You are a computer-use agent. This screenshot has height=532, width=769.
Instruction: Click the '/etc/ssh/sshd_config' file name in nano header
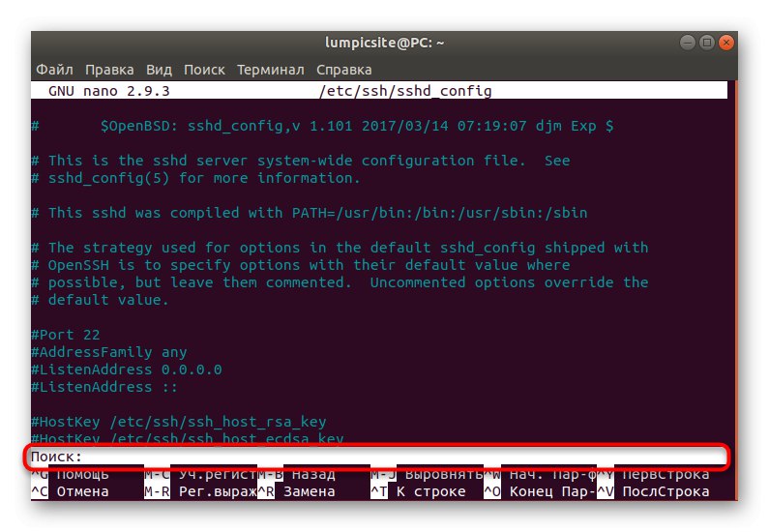pyautogui.click(x=405, y=91)
